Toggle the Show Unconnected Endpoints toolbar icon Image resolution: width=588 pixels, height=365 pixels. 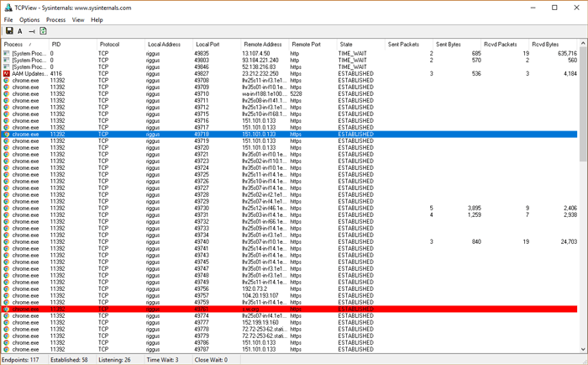(32, 32)
